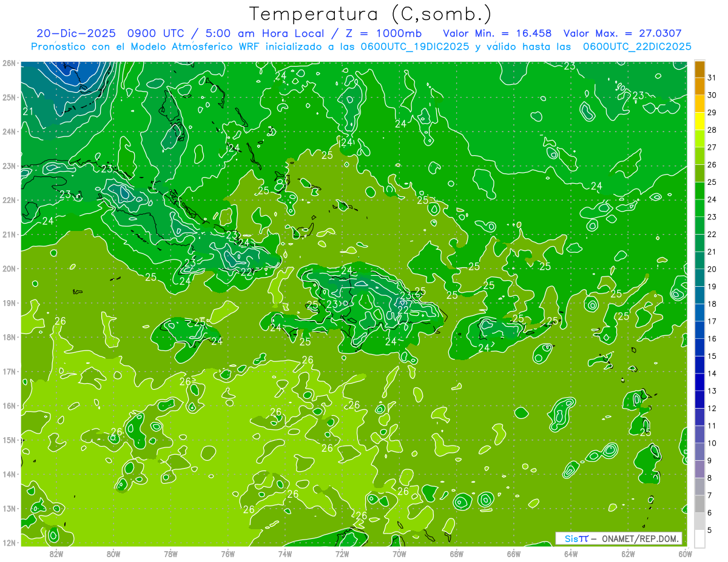728x562 pixels.
Task: Click the latitude axis label "25N"
Action: coord(9,97)
